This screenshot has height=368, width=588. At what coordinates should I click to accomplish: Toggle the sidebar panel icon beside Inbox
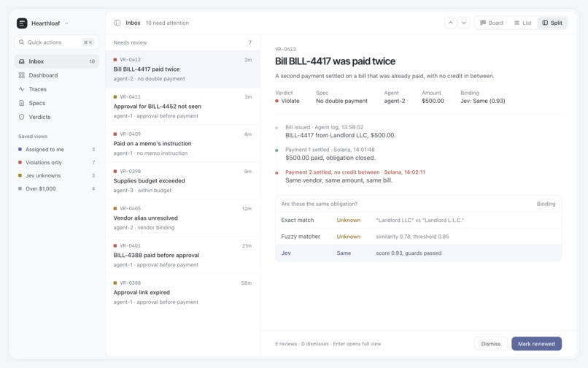117,23
